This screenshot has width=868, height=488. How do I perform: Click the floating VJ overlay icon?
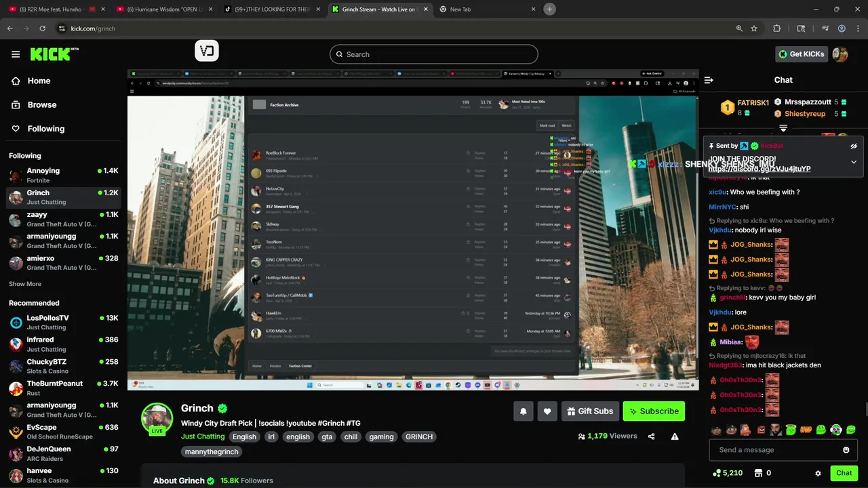coord(207,51)
